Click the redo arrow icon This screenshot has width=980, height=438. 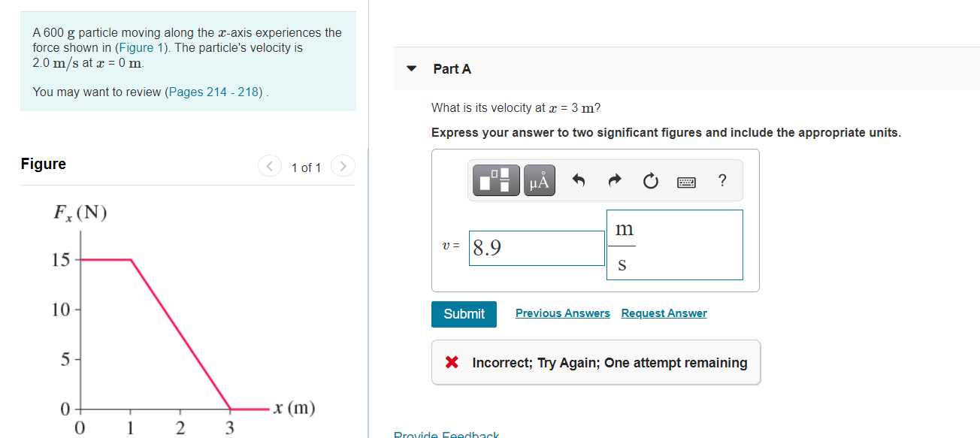point(614,180)
